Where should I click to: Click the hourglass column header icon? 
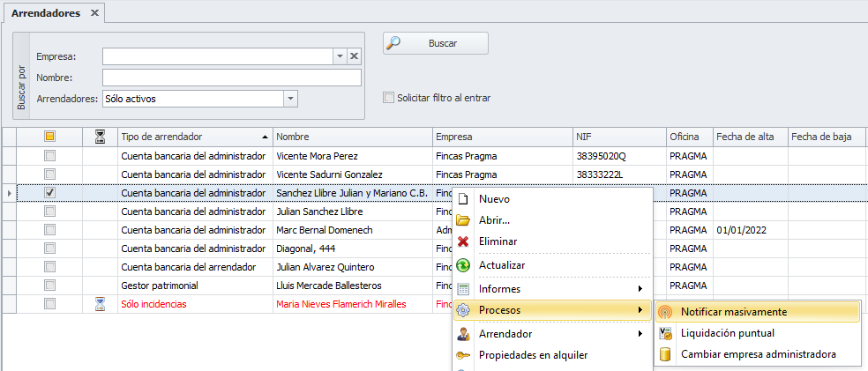tap(100, 137)
